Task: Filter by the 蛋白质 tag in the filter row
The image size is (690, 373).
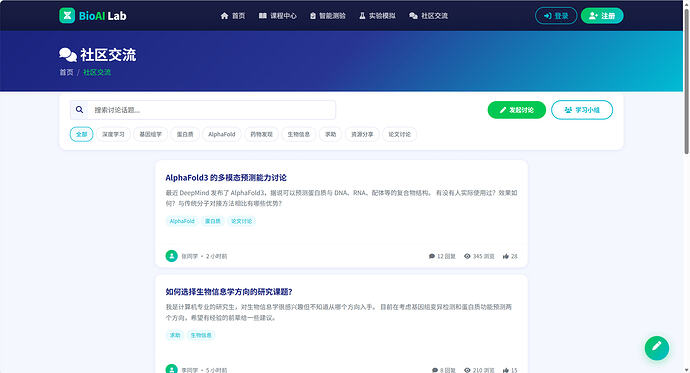Action: tap(185, 134)
